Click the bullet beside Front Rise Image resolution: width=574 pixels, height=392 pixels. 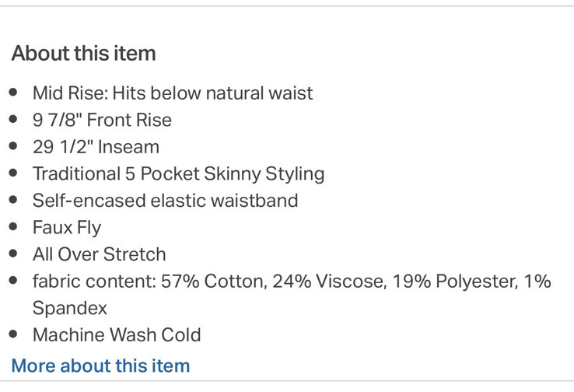(x=14, y=120)
